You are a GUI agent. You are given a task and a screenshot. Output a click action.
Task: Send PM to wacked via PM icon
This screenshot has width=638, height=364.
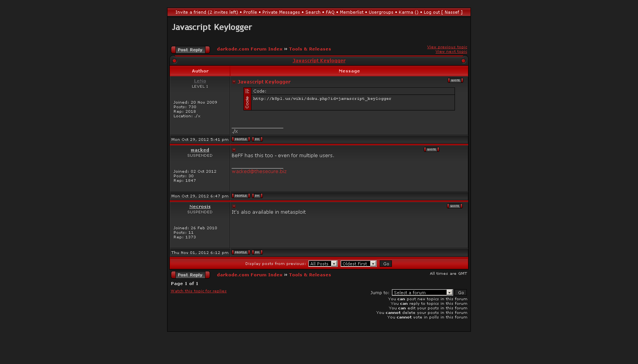click(x=257, y=196)
